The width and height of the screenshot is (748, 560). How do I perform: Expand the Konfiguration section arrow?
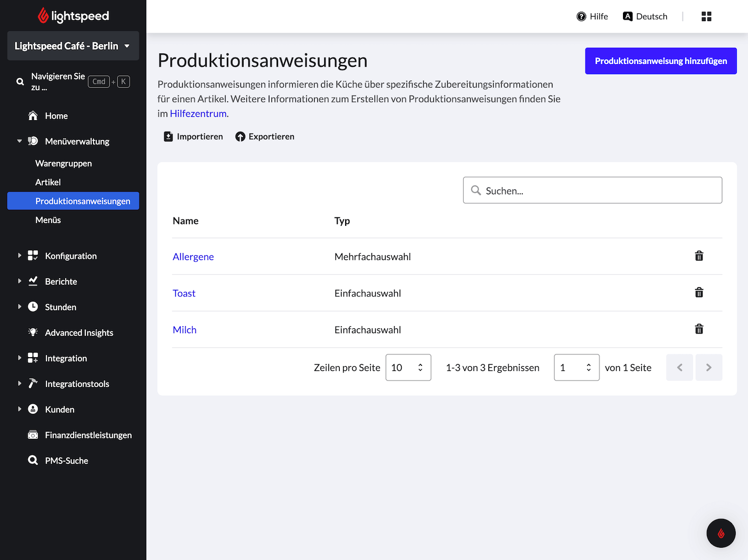[20, 256]
